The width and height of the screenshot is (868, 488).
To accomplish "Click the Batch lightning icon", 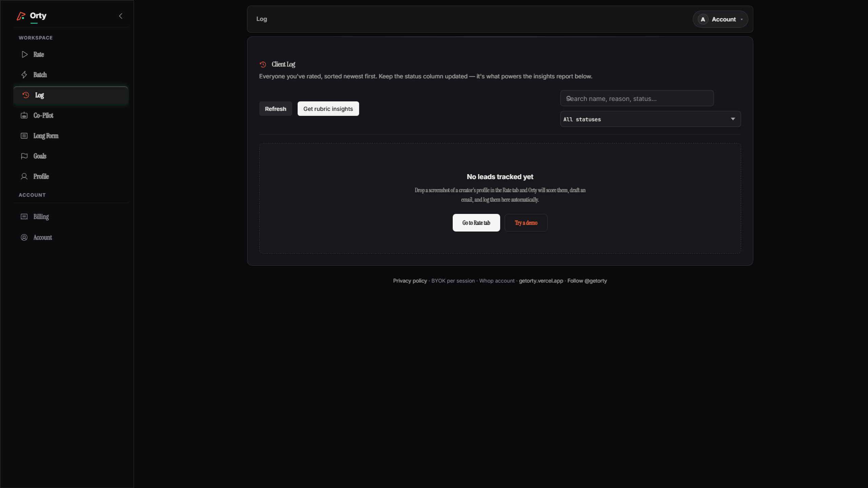I will (24, 75).
